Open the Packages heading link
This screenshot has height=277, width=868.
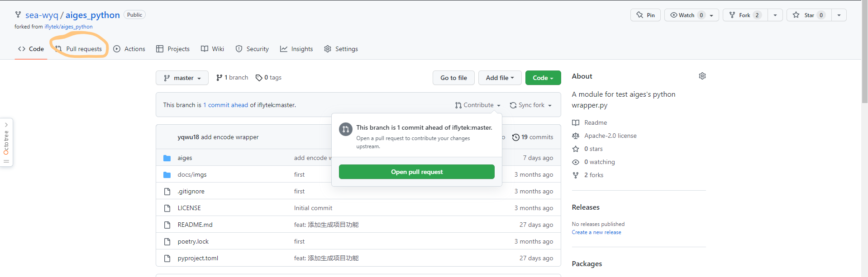(587, 264)
